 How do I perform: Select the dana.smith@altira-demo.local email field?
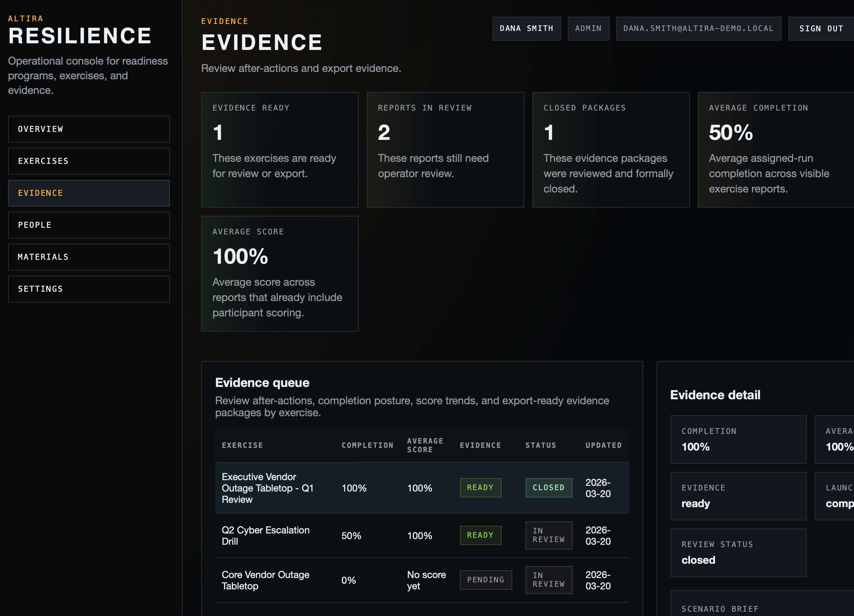pos(698,28)
